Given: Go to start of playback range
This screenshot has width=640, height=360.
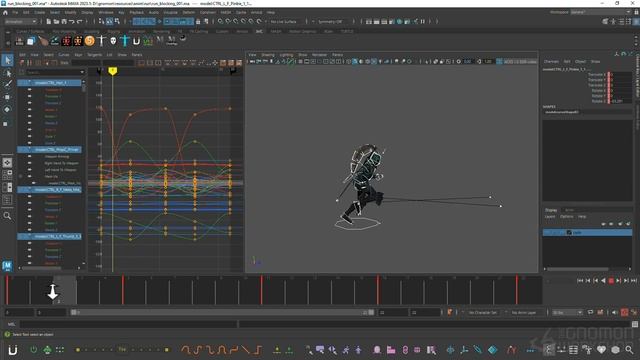Looking at the screenshot, I should [x=580, y=281].
